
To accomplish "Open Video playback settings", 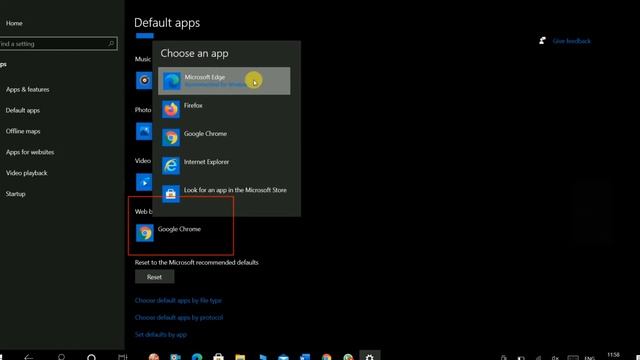I will (x=27, y=173).
